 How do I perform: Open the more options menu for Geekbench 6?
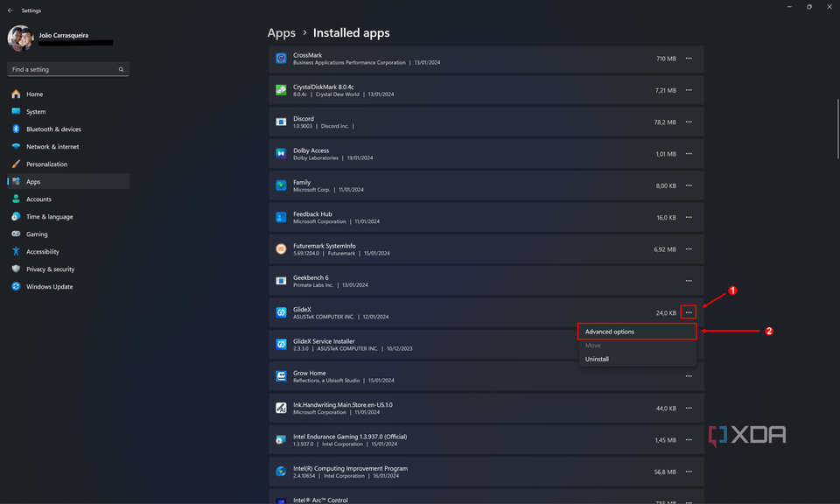pos(689,281)
